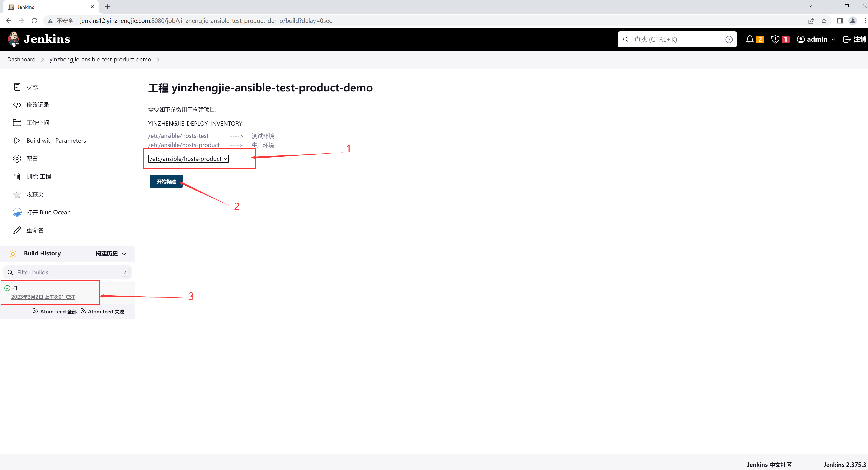Open the 配置 configuration menu item

(32, 159)
